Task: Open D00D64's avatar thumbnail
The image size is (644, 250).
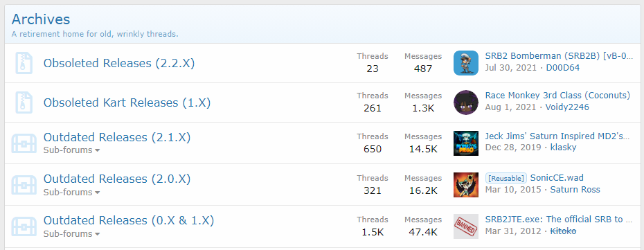Action: [x=466, y=63]
